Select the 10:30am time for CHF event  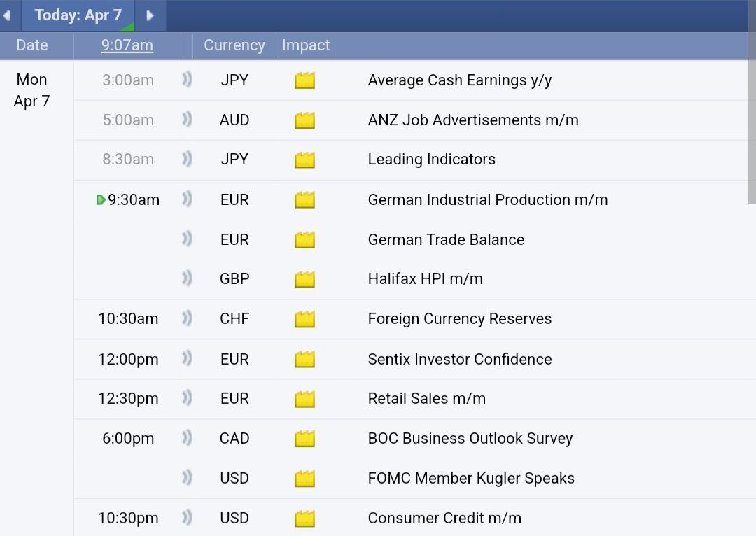tap(128, 318)
